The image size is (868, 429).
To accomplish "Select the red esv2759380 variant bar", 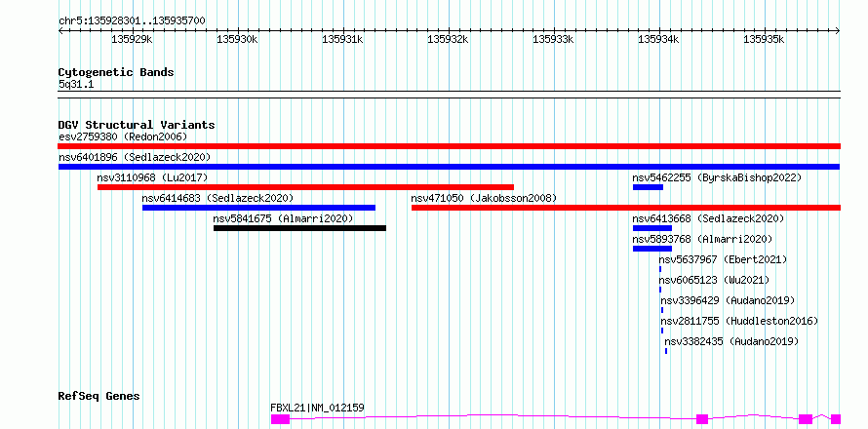I will point(449,146).
